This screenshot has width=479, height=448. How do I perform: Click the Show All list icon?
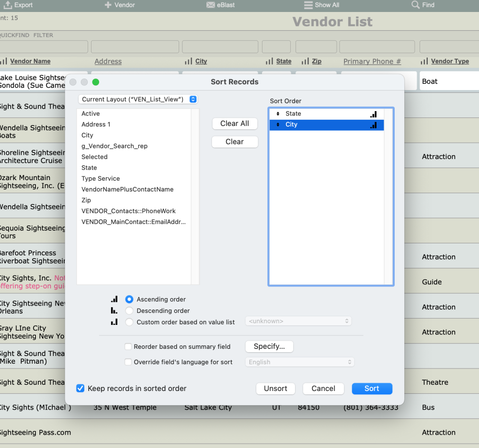308,5
